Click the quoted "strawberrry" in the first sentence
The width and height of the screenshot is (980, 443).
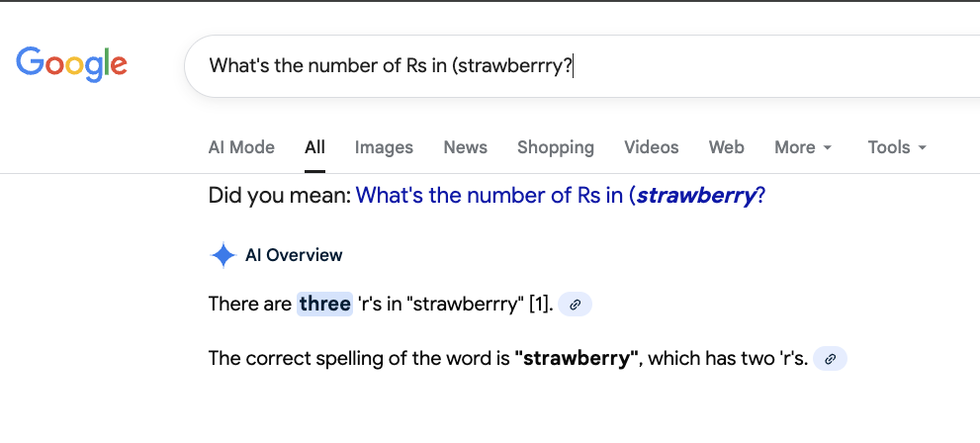point(466,304)
